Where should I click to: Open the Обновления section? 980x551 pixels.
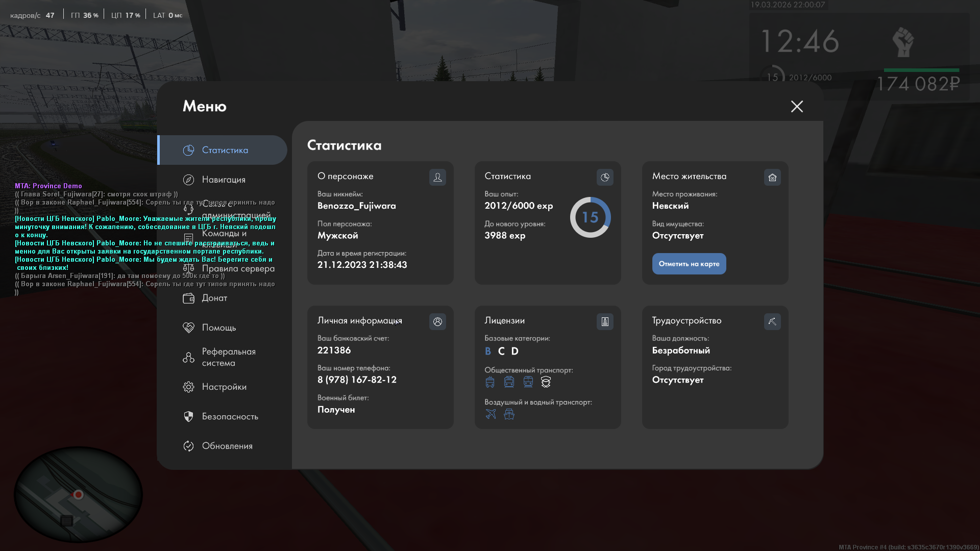(227, 446)
